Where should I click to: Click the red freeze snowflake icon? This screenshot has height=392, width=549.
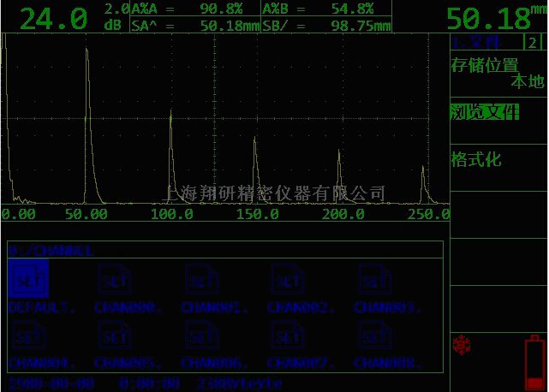pyautogui.click(x=462, y=345)
